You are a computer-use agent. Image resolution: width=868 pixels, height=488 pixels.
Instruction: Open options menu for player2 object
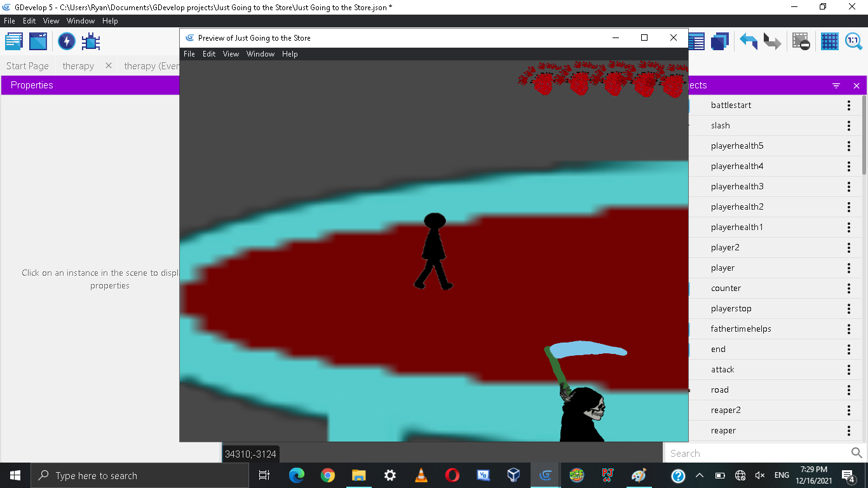point(849,248)
